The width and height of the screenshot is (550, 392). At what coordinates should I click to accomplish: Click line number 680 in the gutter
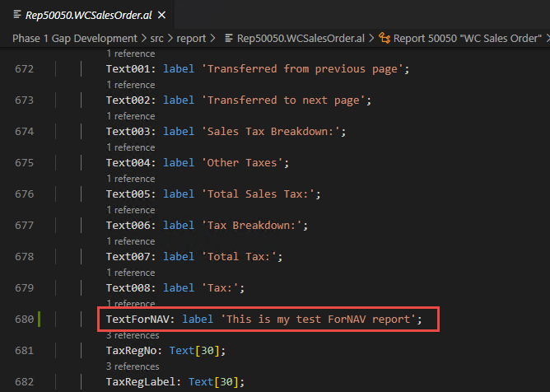(24, 319)
